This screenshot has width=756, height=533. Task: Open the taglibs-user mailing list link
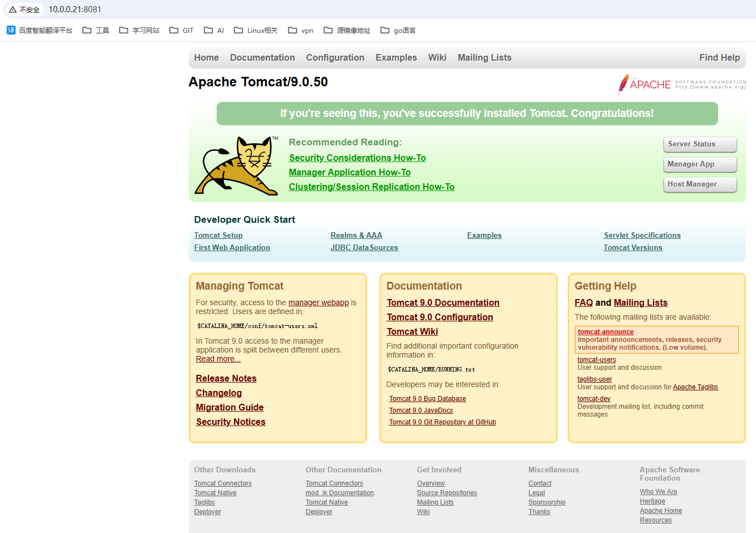pos(594,379)
